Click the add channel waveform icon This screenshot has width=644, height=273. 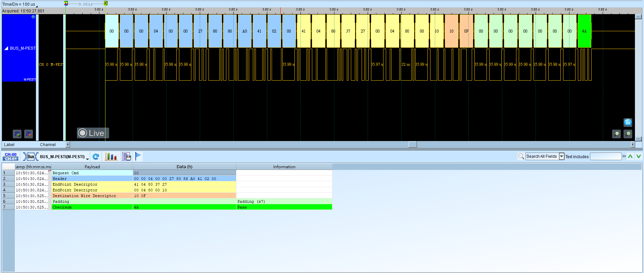point(17,134)
